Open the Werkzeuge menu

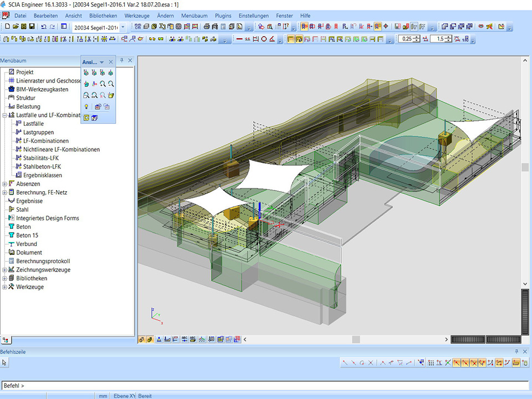[x=136, y=16]
